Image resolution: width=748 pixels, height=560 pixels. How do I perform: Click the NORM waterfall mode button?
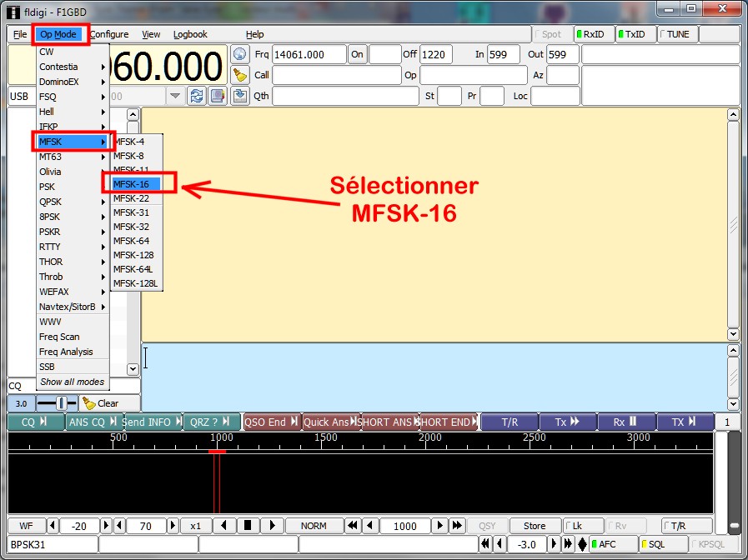click(314, 525)
